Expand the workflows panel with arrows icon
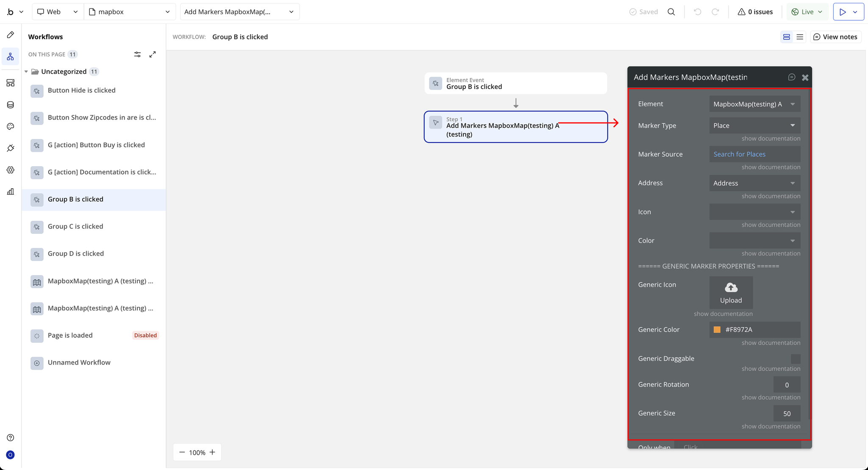Screen dimensions: 868x470 (x=153, y=54)
